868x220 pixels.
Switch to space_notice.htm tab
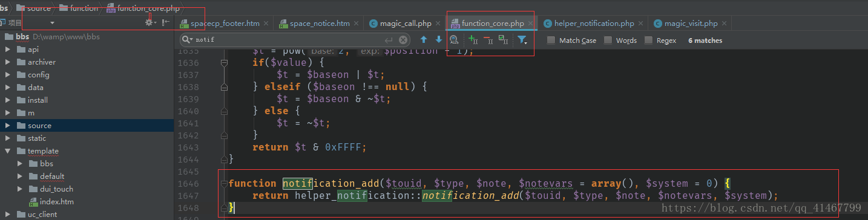(320, 24)
